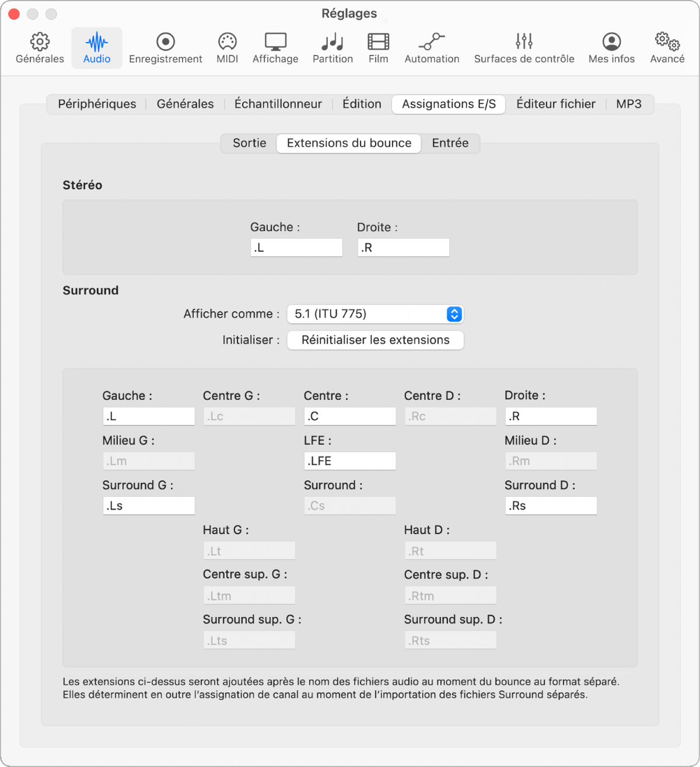Select the Entrée sub-tab
The width and height of the screenshot is (700, 767).
point(450,143)
